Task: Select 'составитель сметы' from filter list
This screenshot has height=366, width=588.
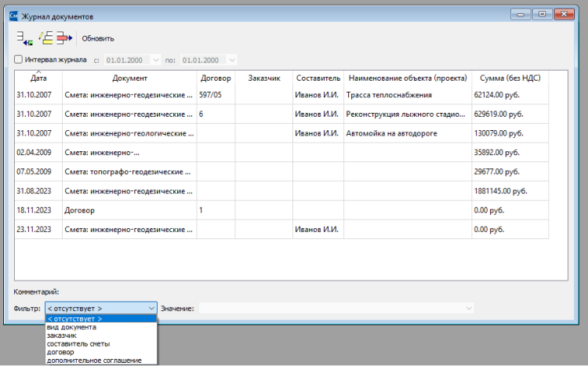Action: click(78, 344)
